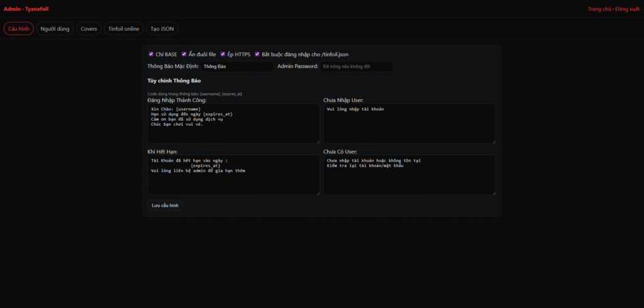Image resolution: width=644 pixels, height=308 pixels.
Task: Grab the Khi Hết Hạn textarea resize handle
Action: point(318,192)
